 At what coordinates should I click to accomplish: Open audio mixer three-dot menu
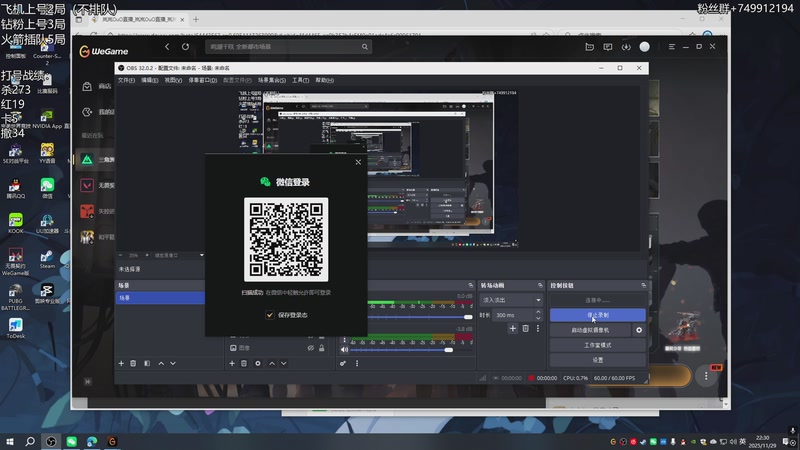tap(357, 363)
